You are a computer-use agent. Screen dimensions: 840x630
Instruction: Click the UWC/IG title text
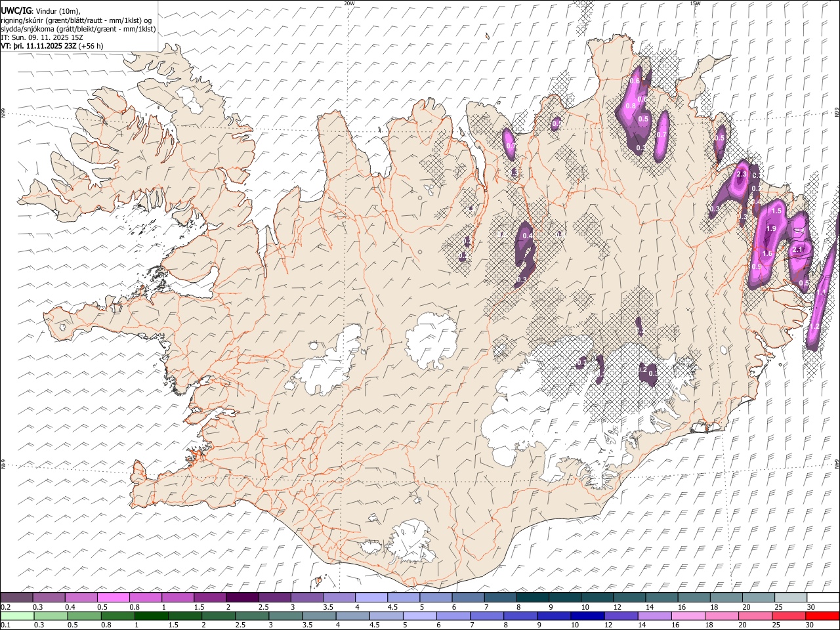(x=16, y=10)
